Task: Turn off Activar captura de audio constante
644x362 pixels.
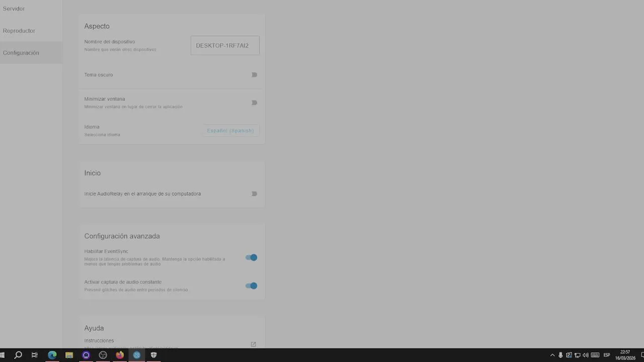Action: point(251,286)
